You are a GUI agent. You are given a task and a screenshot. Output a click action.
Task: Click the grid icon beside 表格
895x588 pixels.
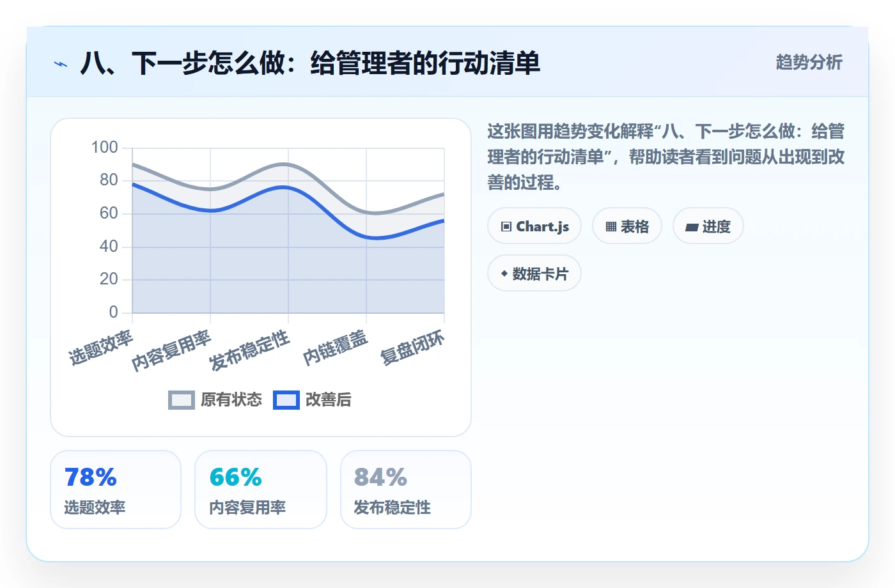tap(611, 227)
